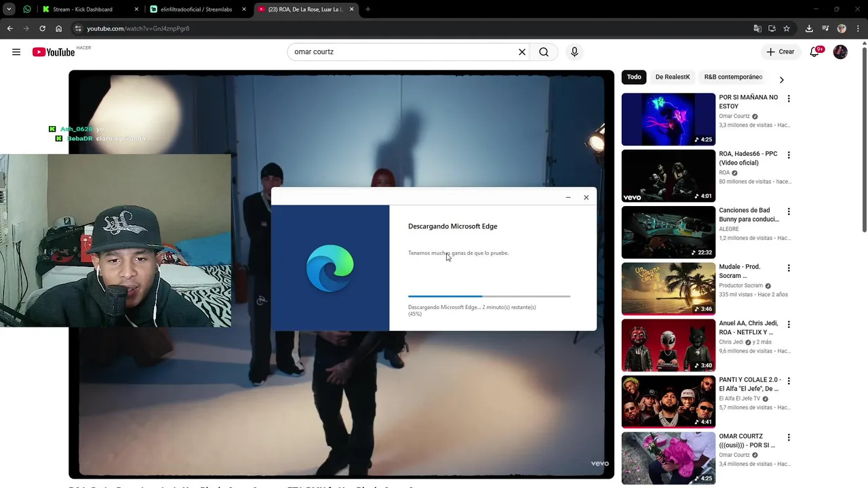868x488 pixels.
Task: Open Productor Socram channel name
Action: (741, 286)
